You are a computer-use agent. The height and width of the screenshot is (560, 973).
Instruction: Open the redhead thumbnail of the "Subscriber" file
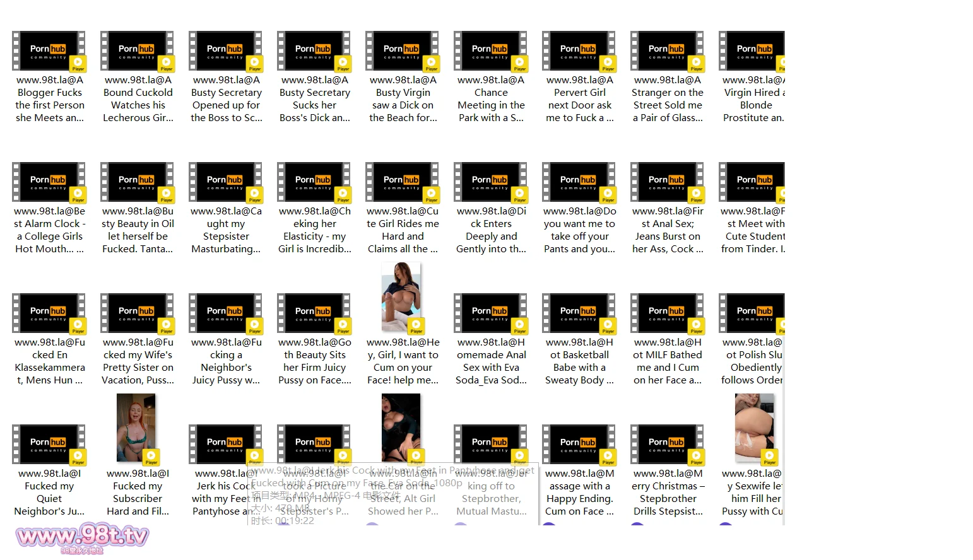pyautogui.click(x=138, y=429)
